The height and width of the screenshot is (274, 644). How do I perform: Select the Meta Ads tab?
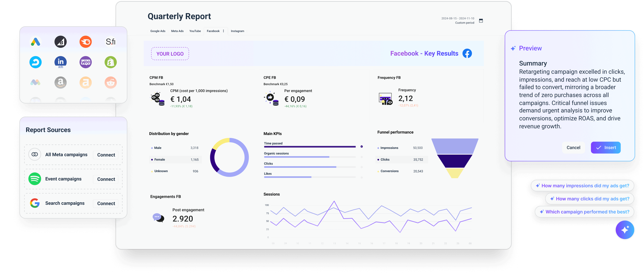pyautogui.click(x=177, y=31)
